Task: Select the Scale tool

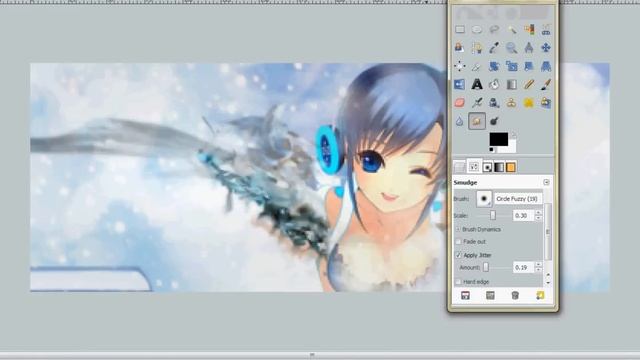Action: click(511, 66)
